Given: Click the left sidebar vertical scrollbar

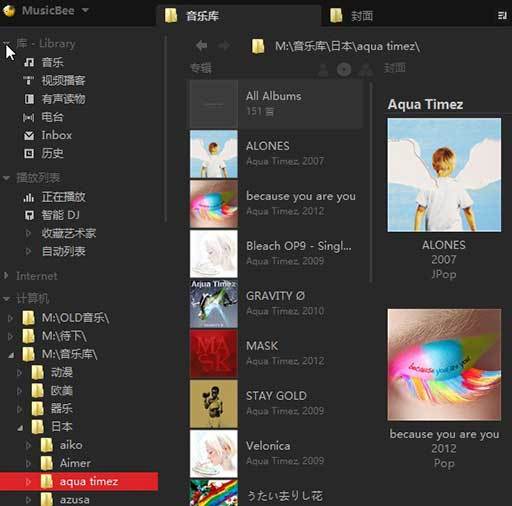Looking at the screenshot, I should (166, 129).
